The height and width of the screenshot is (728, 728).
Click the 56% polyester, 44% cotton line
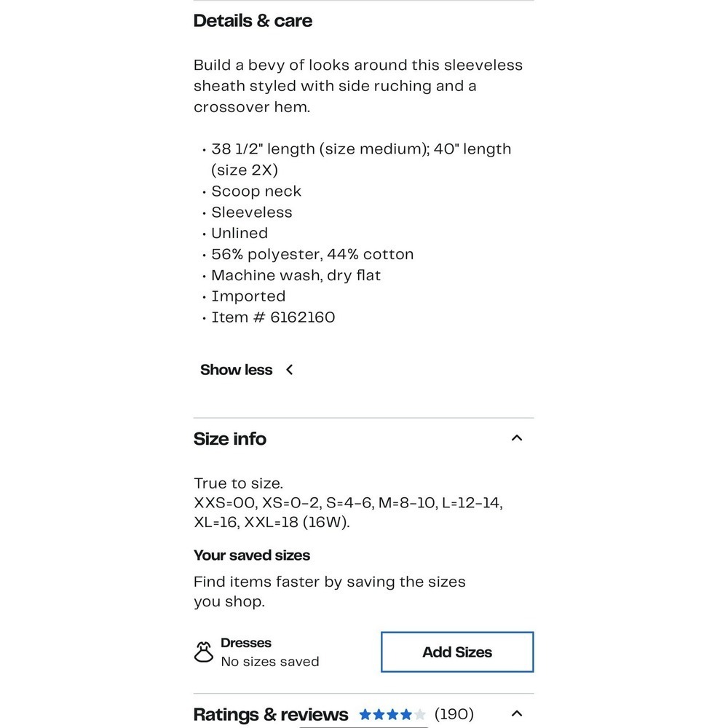point(312,254)
